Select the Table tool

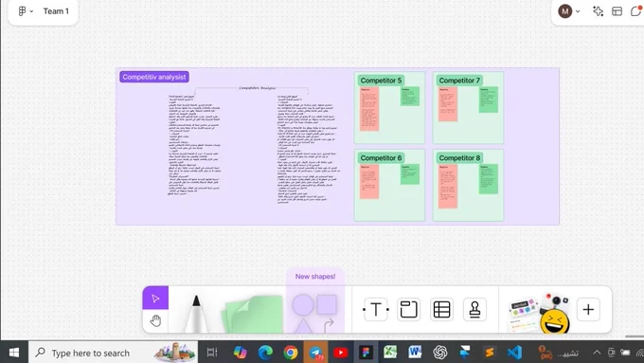coord(441,310)
